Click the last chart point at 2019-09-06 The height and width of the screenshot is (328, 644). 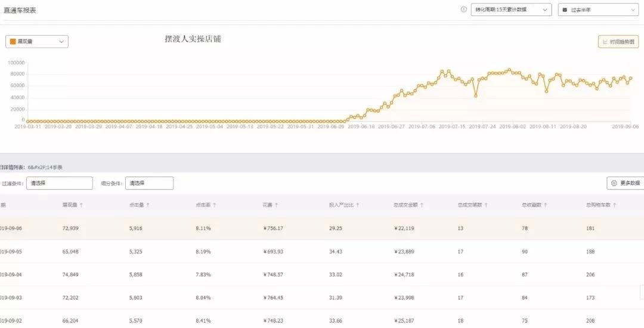631,78
